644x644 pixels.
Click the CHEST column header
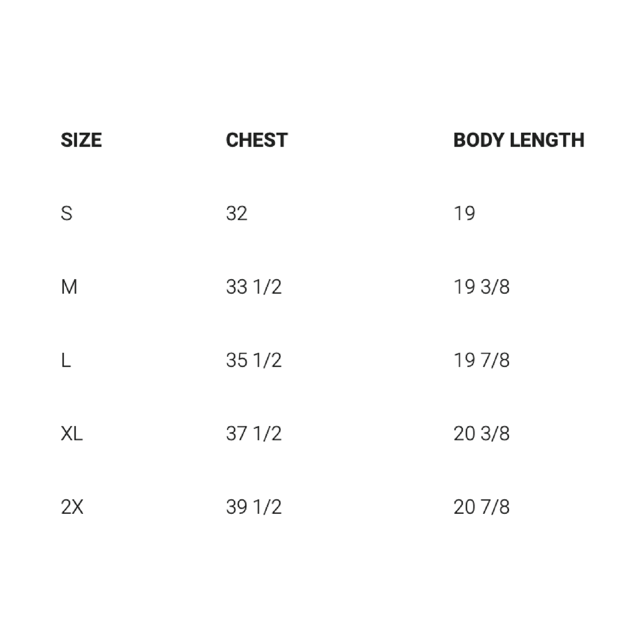(x=257, y=140)
